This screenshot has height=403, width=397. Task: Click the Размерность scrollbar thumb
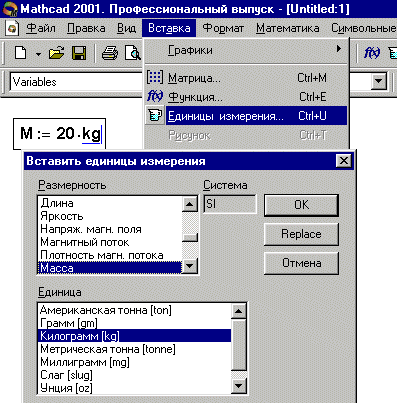pos(190,237)
